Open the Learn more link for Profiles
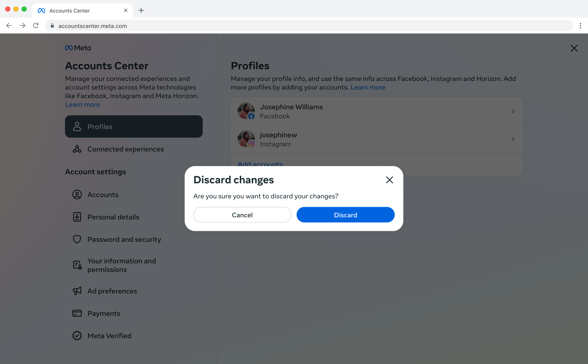Screen dimensions: 588x364 pos(368,87)
